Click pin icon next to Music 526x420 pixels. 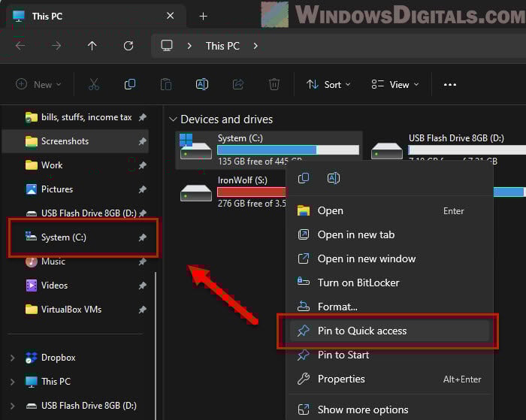[143, 261]
